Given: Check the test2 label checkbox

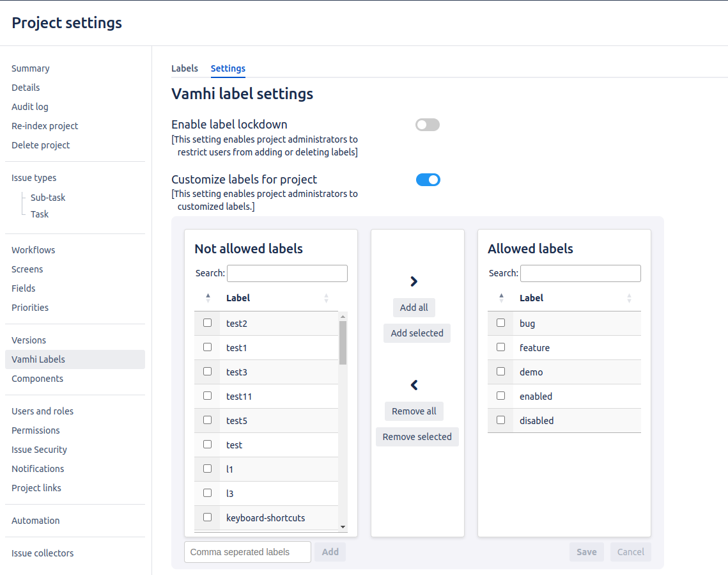Looking at the screenshot, I should click(207, 323).
